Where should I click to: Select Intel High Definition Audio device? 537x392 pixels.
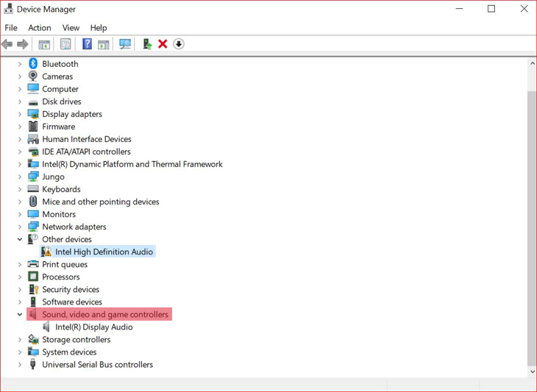[104, 252]
